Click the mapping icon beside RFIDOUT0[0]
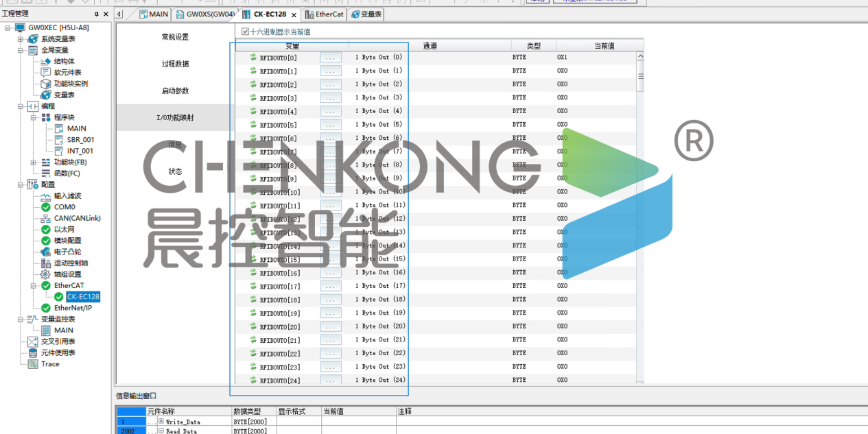The image size is (868, 434). click(253, 58)
